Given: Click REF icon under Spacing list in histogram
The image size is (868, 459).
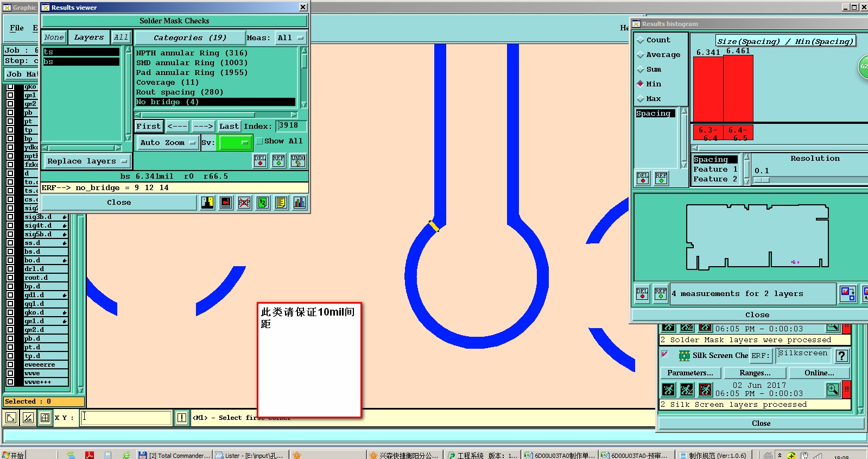Looking at the screenshot, I should click(x=661, y=178).
